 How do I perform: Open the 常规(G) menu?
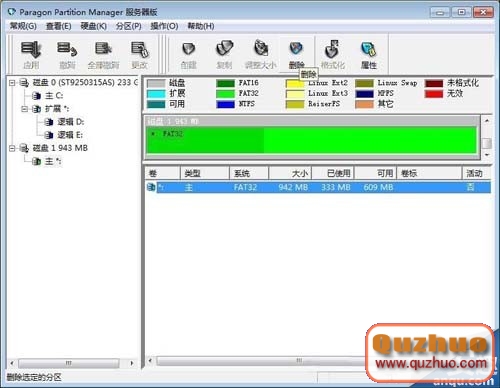(23, 26)
